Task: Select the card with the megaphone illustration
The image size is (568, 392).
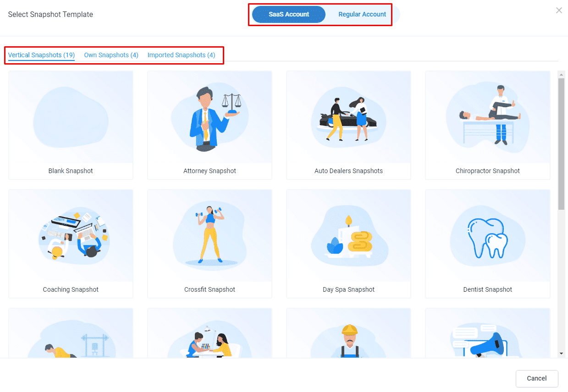Action: tap(488, 333)
